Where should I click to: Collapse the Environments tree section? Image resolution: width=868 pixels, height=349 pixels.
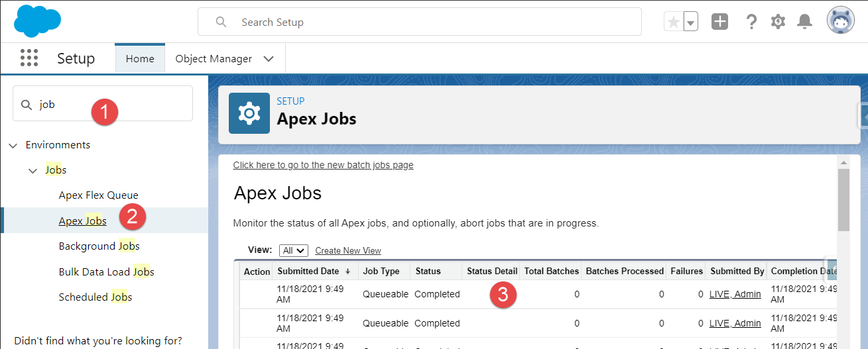tap(13, 145)
